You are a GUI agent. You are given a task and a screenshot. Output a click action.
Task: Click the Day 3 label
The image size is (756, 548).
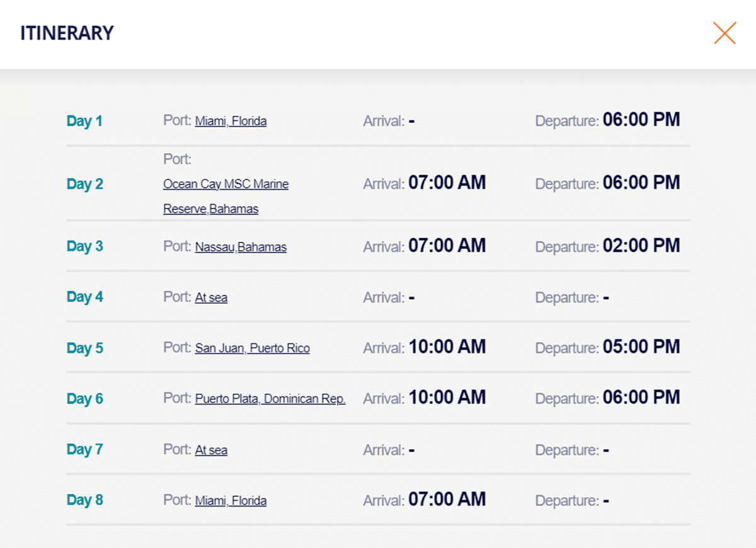click(84, 246)
